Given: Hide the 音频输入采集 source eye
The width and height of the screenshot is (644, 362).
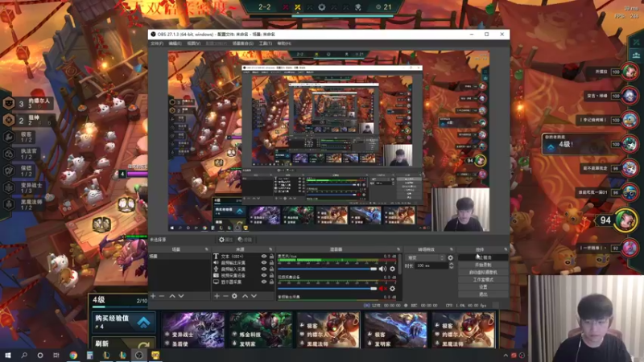Looking at the screenshot, I should pos(264,269).
